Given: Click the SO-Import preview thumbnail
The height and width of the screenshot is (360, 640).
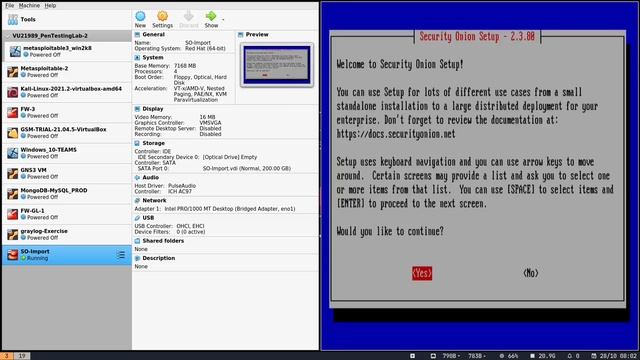Looking at the screenshot, I should coord(277,64).
